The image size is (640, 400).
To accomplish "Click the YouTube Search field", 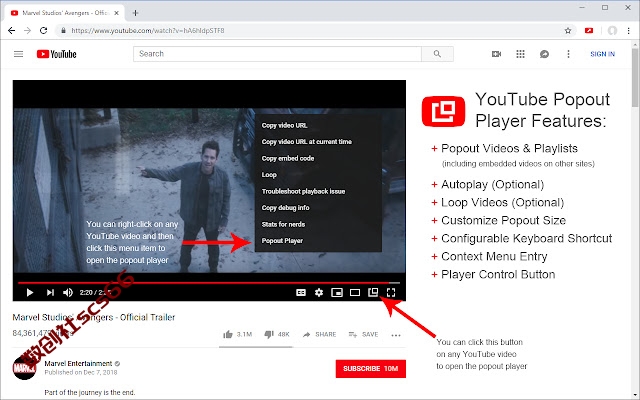I will 277,54.
